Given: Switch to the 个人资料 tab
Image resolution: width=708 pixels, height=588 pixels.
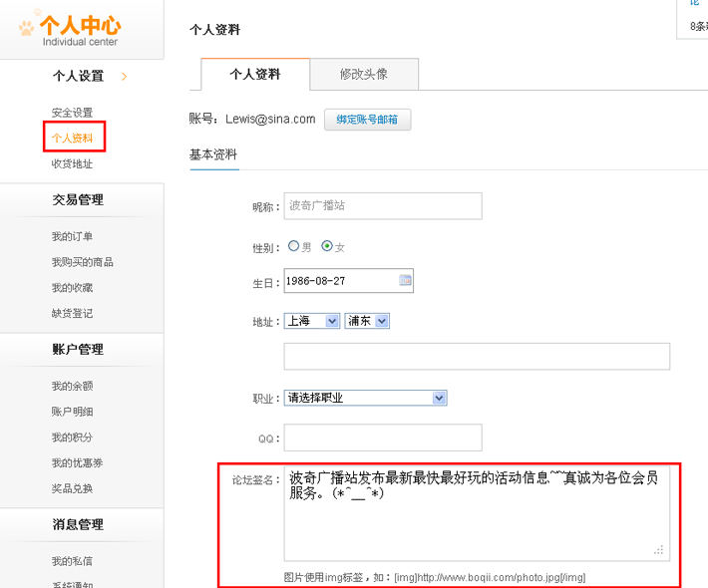Looking at the screenshot, I should click(255, 75).
